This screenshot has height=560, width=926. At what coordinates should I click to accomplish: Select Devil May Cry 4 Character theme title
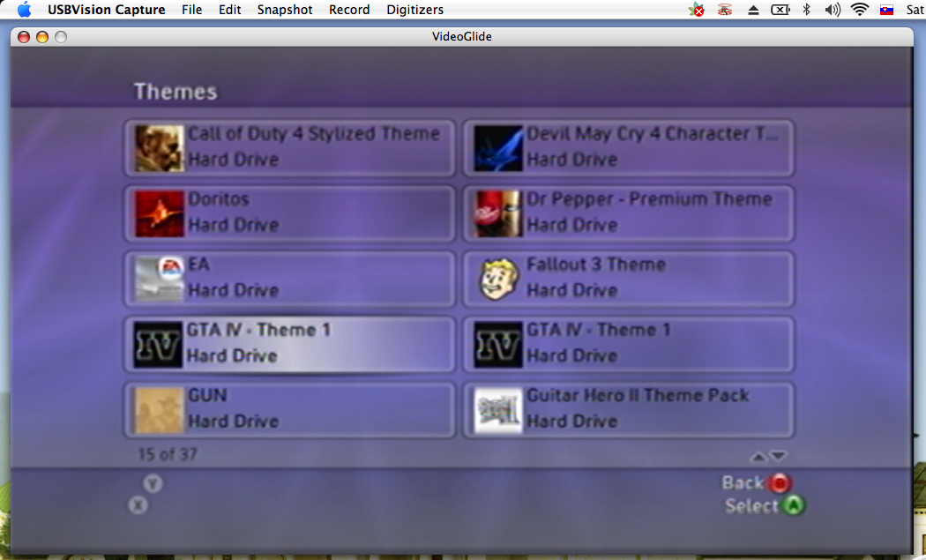tap(652, 134)
